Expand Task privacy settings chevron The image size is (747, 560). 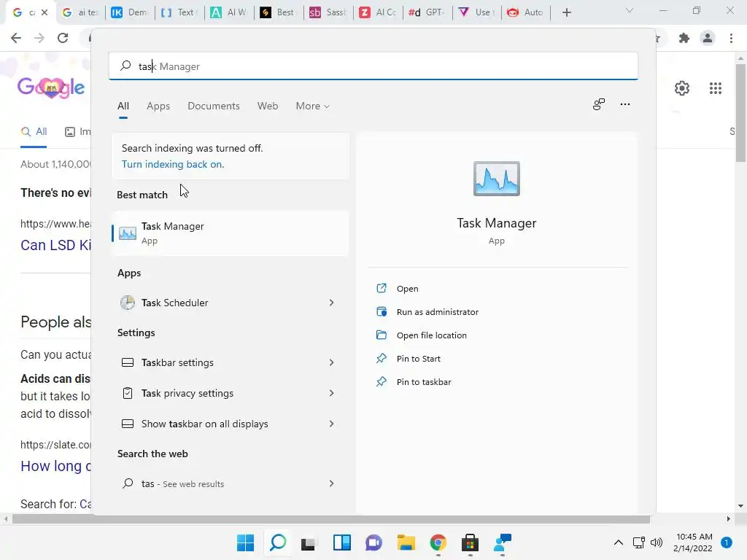331,393
